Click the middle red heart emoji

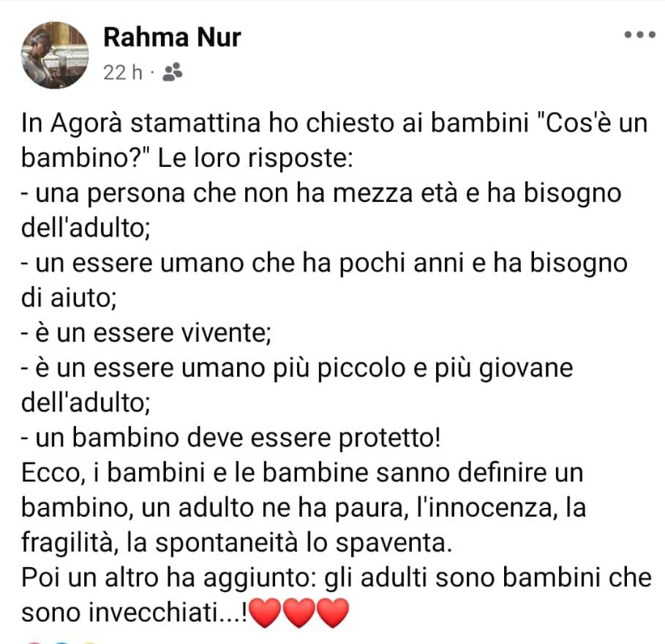(298, 613)
